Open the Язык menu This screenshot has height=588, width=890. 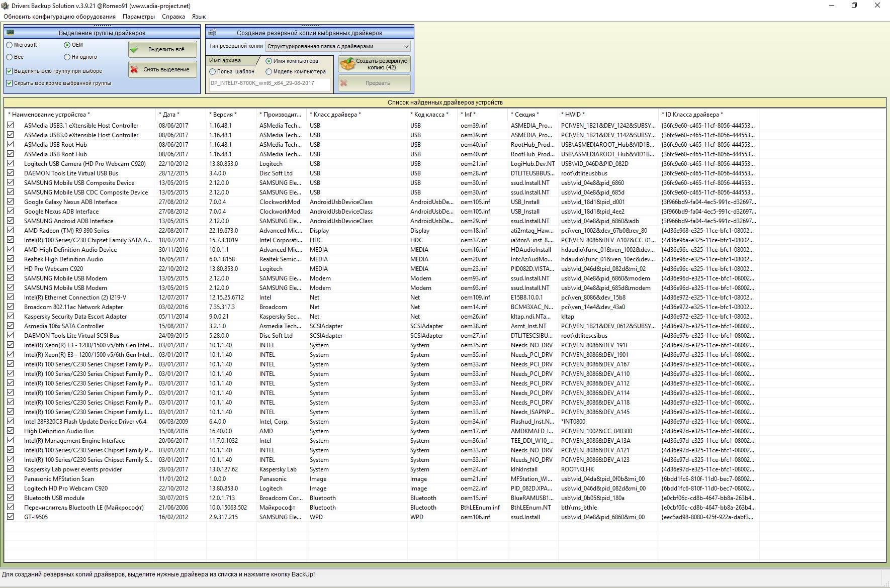pos(199,17)
